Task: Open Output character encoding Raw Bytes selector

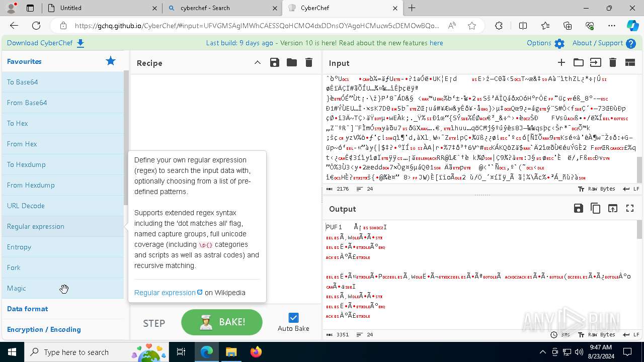Action: [x=597, y=334]
